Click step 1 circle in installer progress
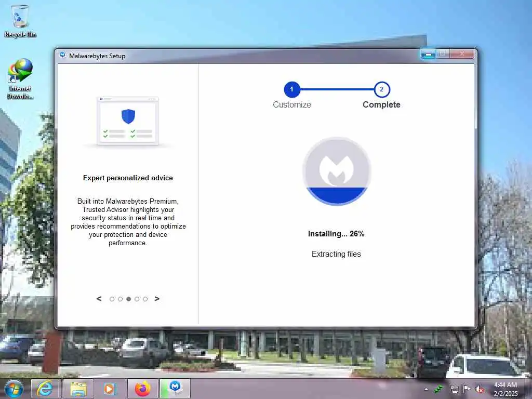Viewport: 532px width, 399px height. [x=292, y=89]
